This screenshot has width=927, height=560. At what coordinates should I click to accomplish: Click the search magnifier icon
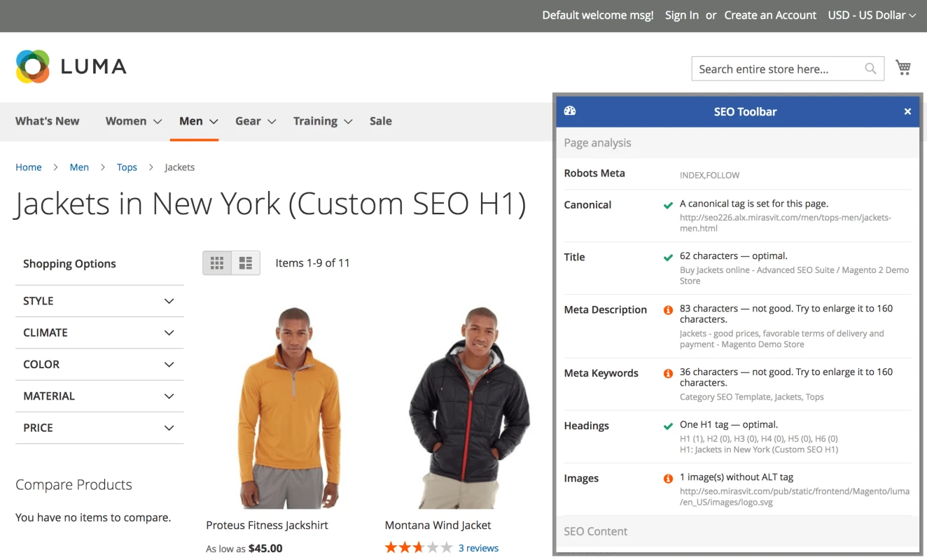[870, 69]
